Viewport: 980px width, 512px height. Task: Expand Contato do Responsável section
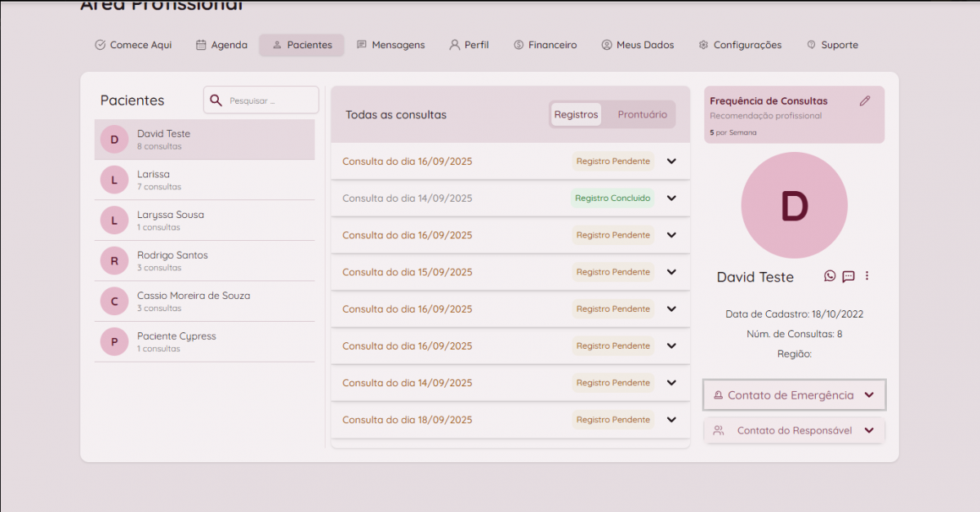tap(794, 430)
